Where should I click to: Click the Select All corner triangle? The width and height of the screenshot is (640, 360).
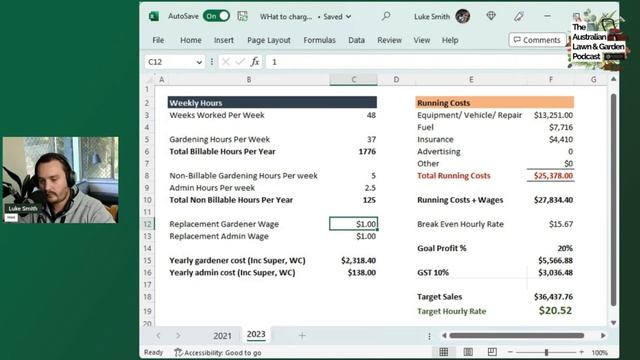[x=149, y=80]
